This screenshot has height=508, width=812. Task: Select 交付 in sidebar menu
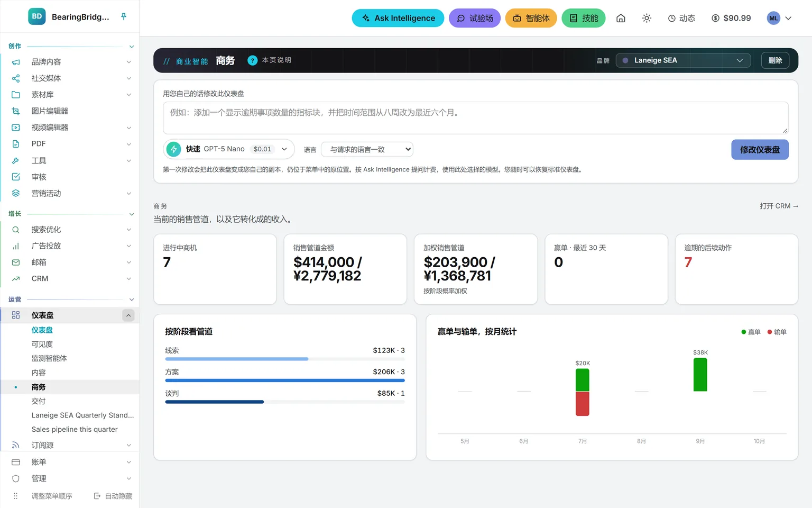pos(39,401)
